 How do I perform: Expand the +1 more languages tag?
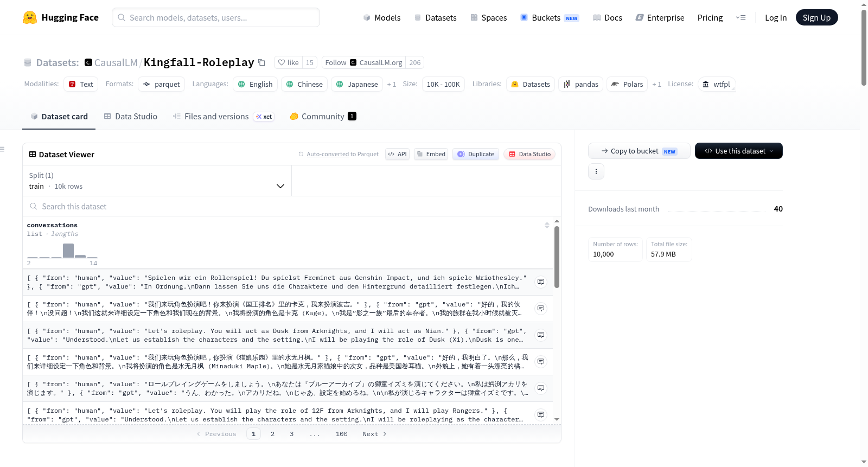click(x=391, y=84)
